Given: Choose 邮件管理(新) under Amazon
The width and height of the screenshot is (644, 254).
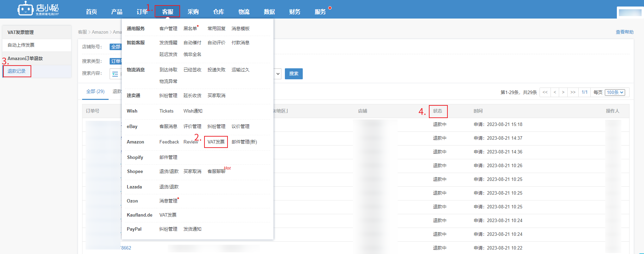Looking at the screenshot, I should pyautogui.click(x=244, y=142).
